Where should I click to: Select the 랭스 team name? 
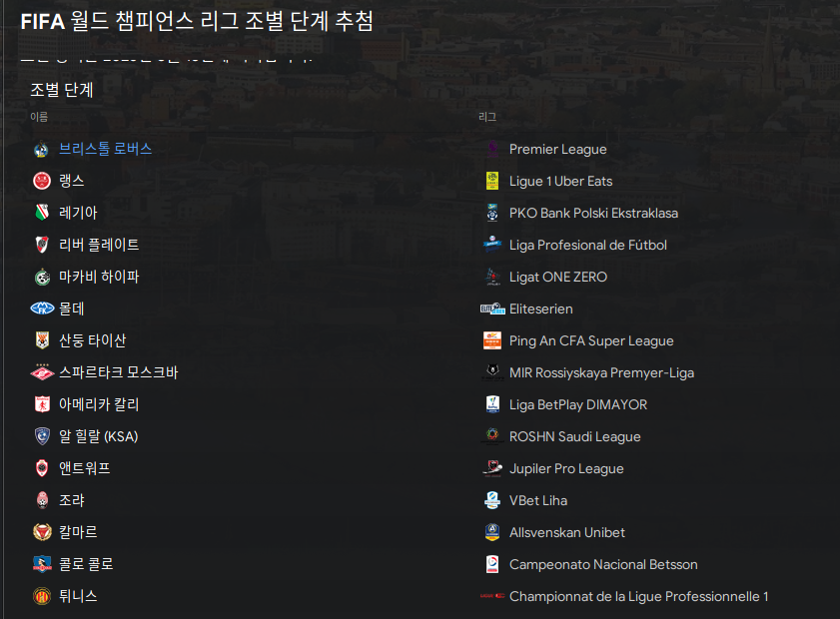(72, 181)
